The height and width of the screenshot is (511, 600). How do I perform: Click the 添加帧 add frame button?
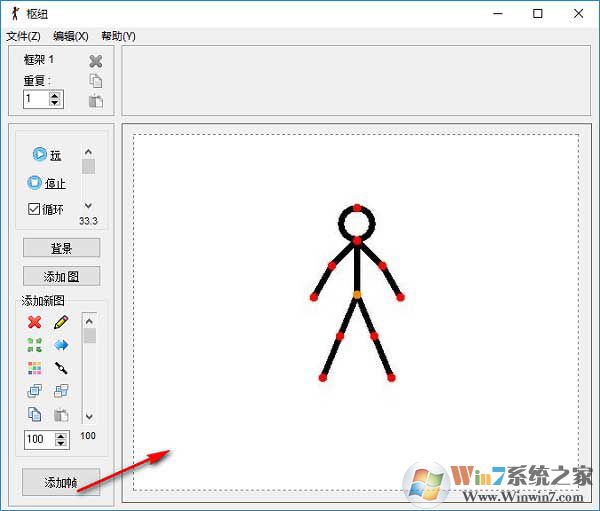click(x=61, y=482)
